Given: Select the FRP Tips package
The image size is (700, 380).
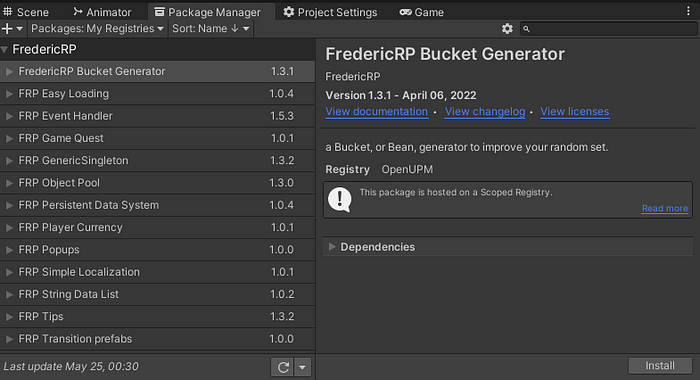Looking at the screenshot, I should click(x=157, y=317).
